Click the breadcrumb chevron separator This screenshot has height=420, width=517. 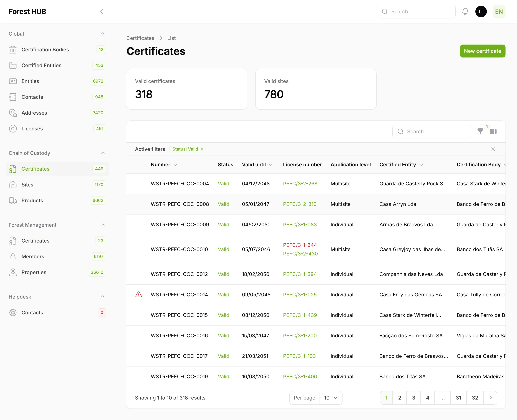tap(161, 38)
